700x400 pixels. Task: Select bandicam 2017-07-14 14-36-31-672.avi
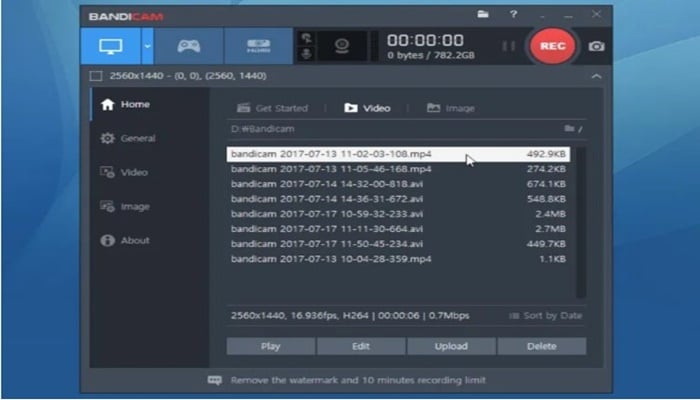pyautogui.click(x=398, y=199)
